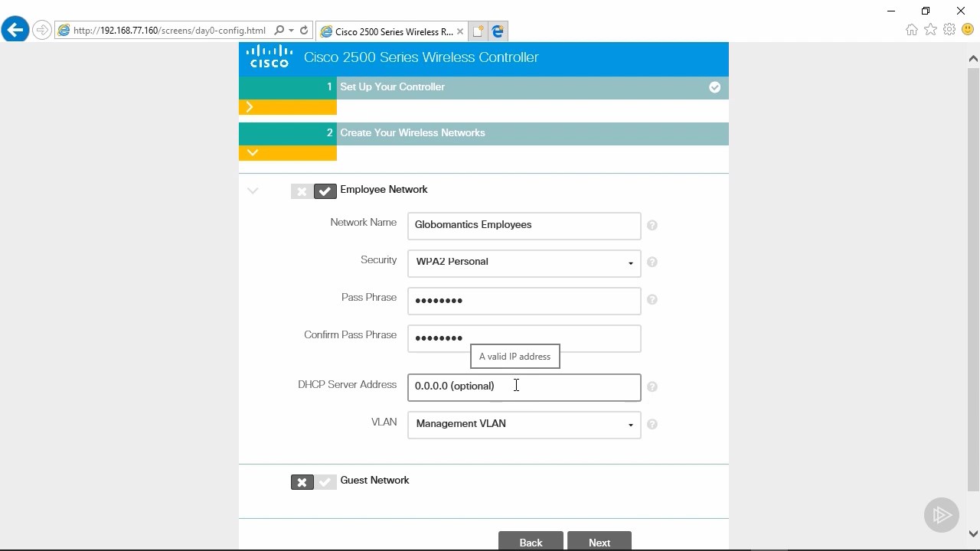Viewport: 980px width, 551px height.
Task: Click the Employee Network heading text
Action: click(x=384, y=190)
